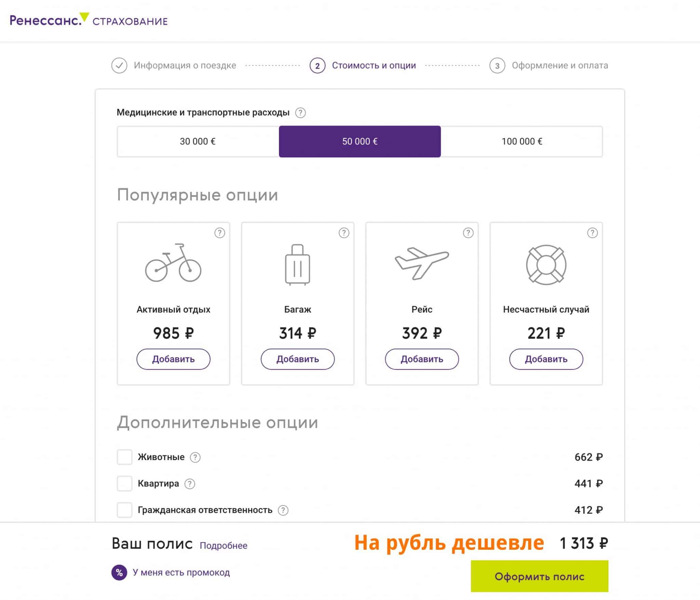Open help icon next to Животные
Screen dimensions: 700x600
click(195, 457)
